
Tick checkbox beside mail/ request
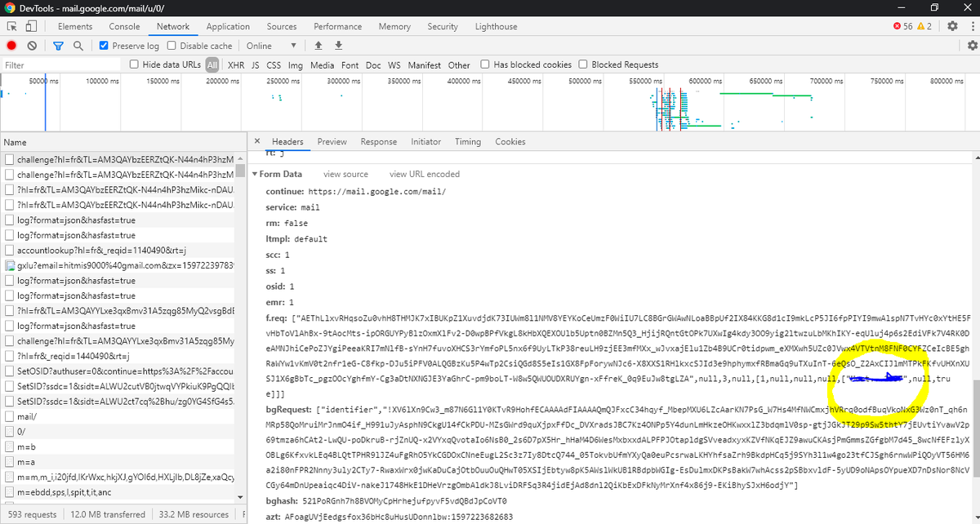pos(10,416)
